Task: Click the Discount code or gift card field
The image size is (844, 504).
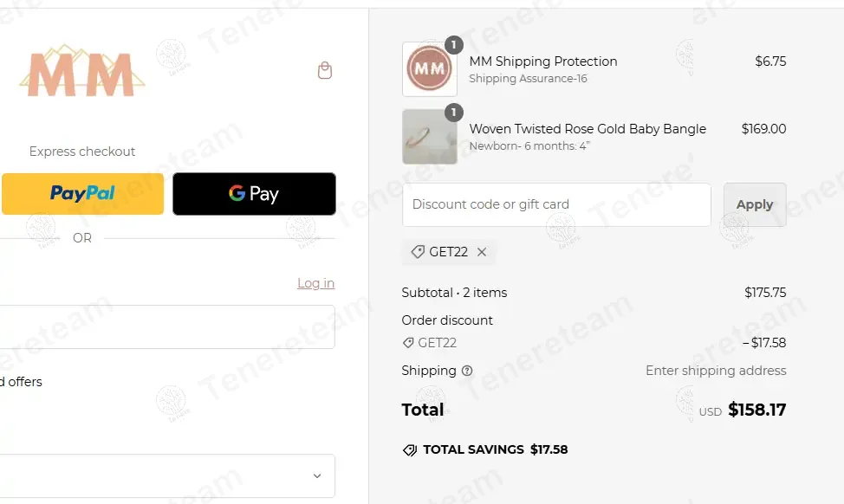Action: (x=556, y=204)
